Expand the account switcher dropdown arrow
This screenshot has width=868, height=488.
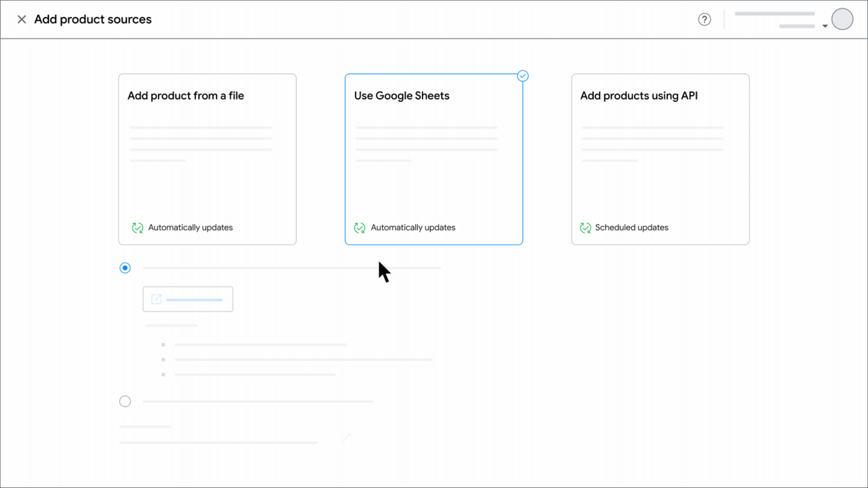click(825, 26)
